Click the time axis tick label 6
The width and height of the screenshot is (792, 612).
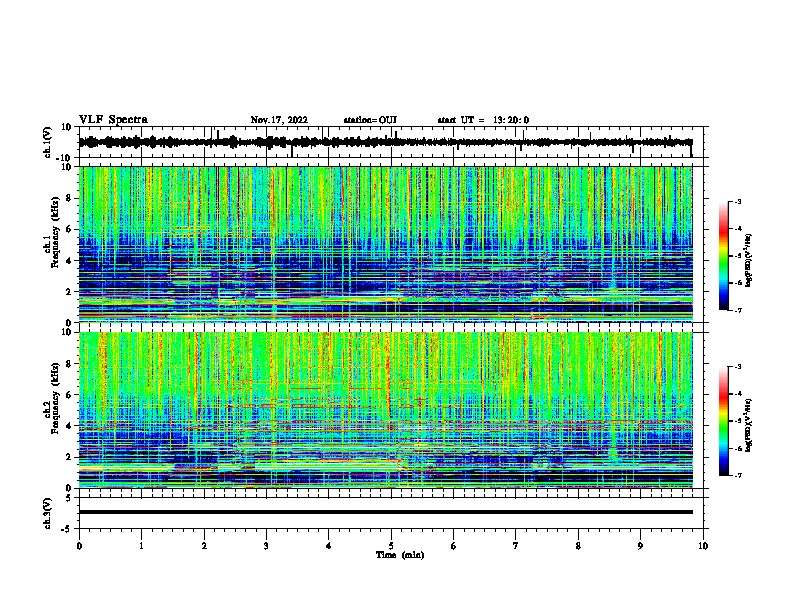click(454, 546)
